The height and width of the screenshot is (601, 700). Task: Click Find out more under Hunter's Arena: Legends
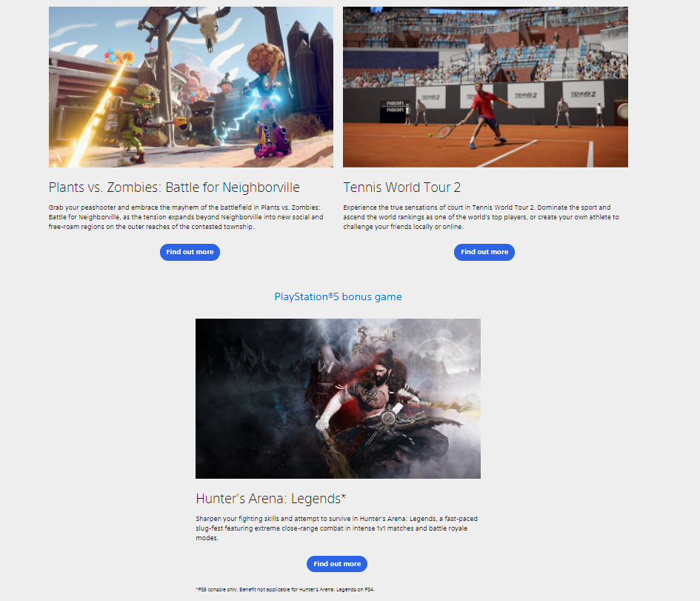pos(337,564)
